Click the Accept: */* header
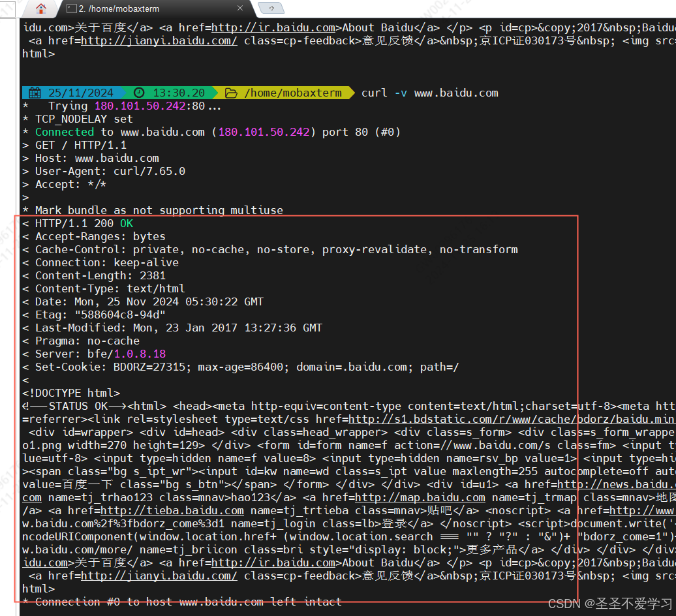Viewport: 676px width, 616px height. pos(70,184)
